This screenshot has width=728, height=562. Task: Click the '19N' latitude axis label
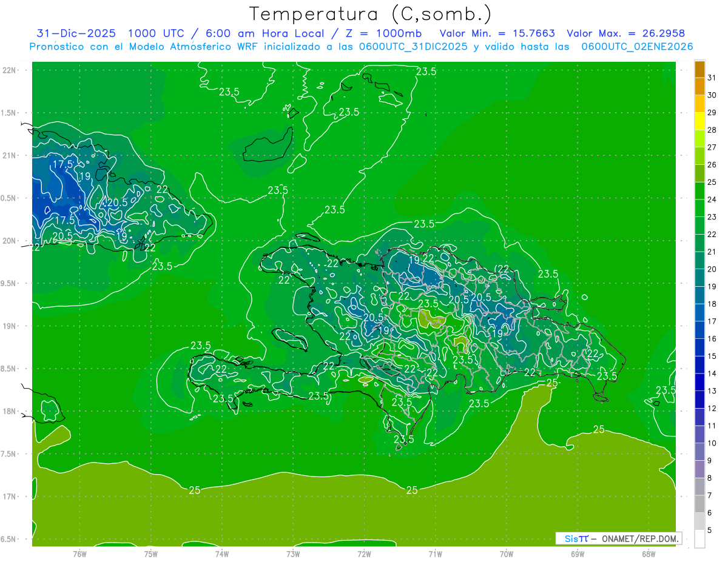[10, 326]
